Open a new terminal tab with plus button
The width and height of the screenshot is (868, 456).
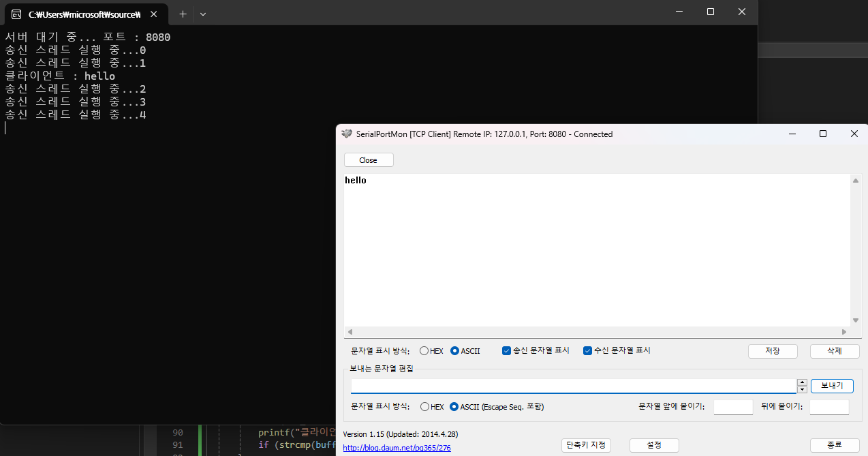(183, 14)
